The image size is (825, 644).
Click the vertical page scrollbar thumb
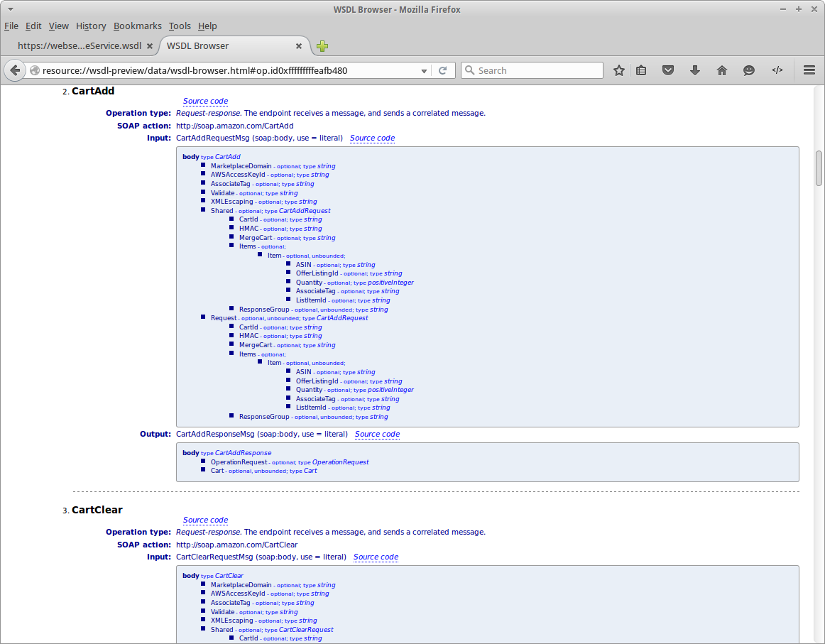(x=819, y=168)
